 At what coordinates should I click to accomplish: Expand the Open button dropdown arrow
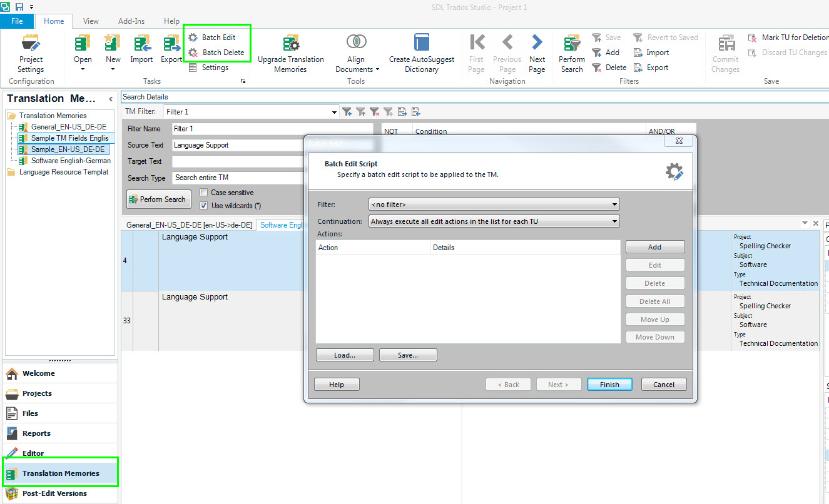pyautogui.click(x=83, y=69)
